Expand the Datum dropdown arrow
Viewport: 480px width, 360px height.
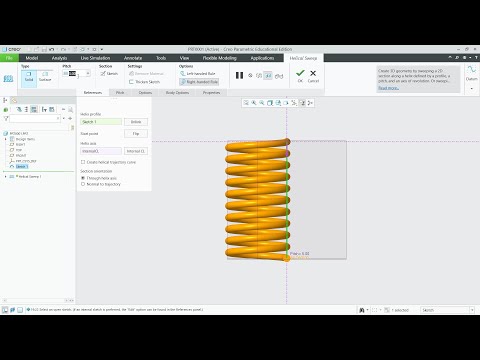coord(471,89)
